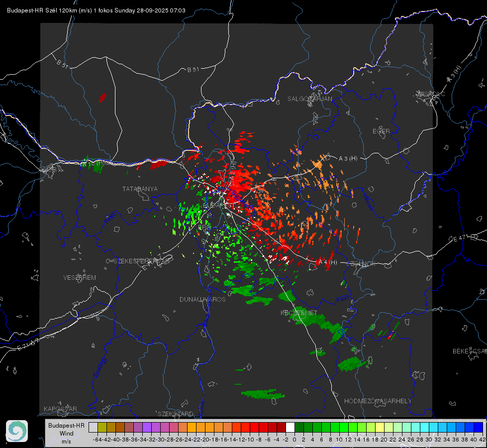Click the BUDAPEST city label
487x448 pixels.
tap(219, 206)
